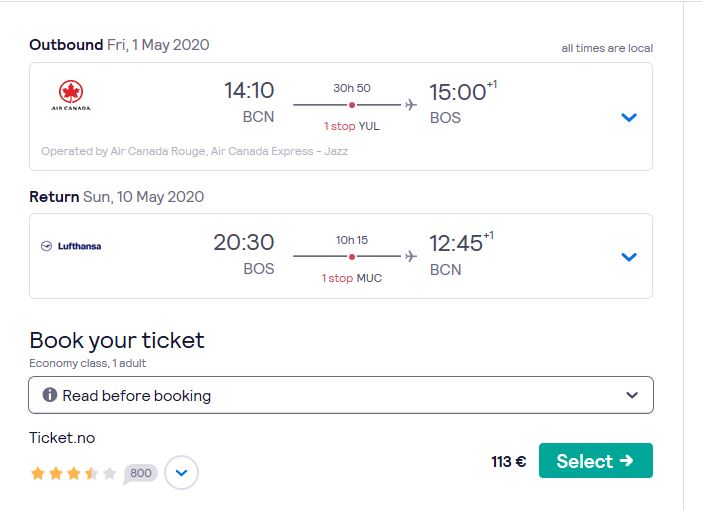This screenshot has width=702, height=510.
Task: Click the 1 stop YUL label
Action: (351, 126)
